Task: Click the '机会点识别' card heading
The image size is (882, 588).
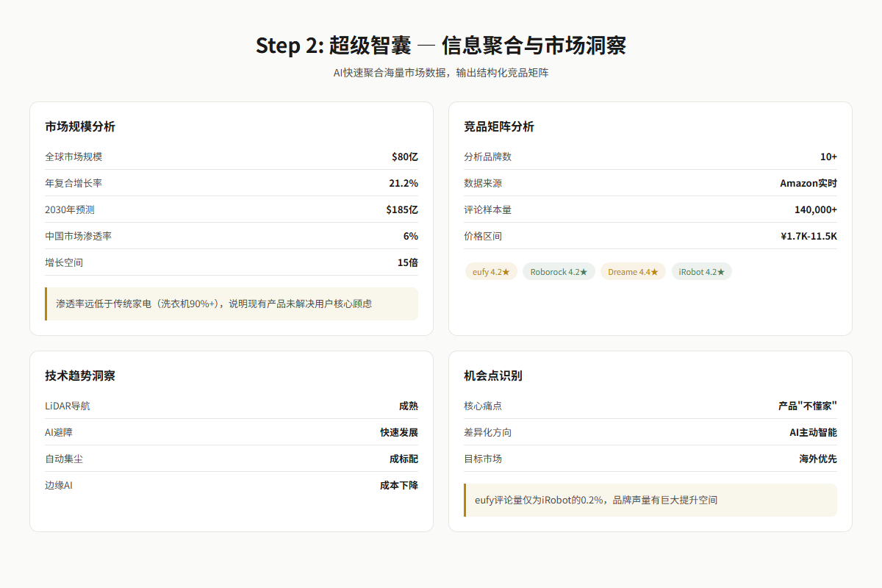Action: (x=493, y=376)
